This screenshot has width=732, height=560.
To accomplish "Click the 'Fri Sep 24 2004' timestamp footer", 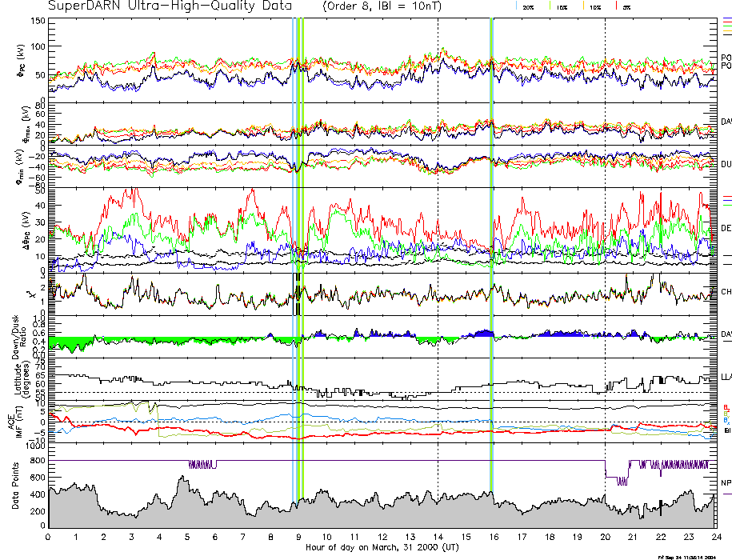I will [686, 557].
